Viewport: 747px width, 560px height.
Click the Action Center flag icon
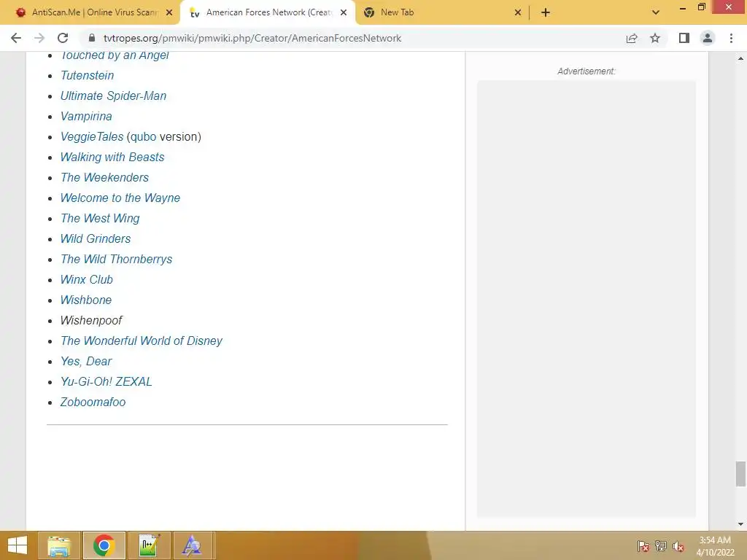tap(643, 546)
